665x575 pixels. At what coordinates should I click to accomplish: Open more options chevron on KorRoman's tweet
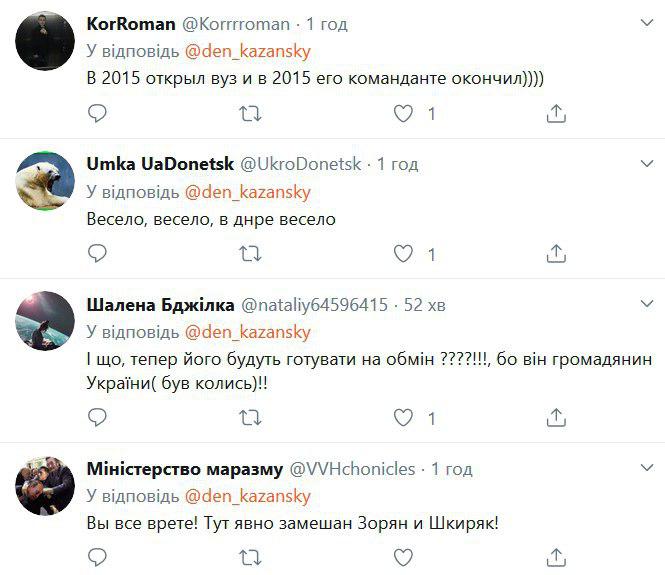(638, 24)
